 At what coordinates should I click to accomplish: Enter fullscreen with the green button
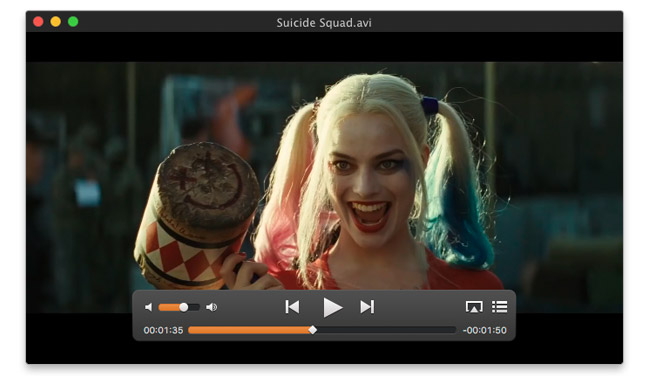(x=73, y=22)
